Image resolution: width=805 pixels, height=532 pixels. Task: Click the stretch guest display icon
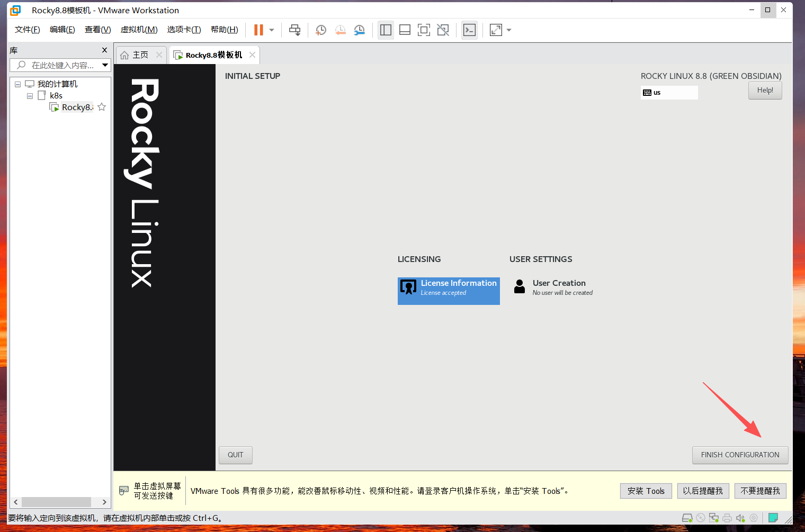[496, 30]
